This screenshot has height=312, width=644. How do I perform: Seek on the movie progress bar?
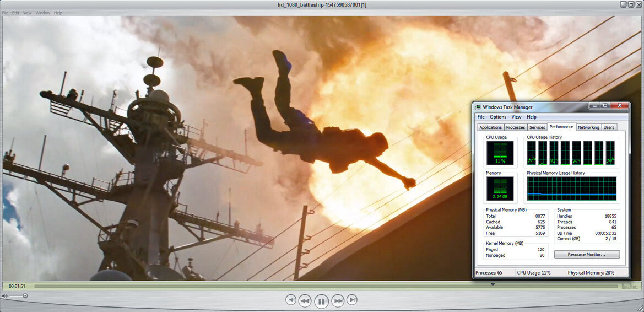coord(326,286)
